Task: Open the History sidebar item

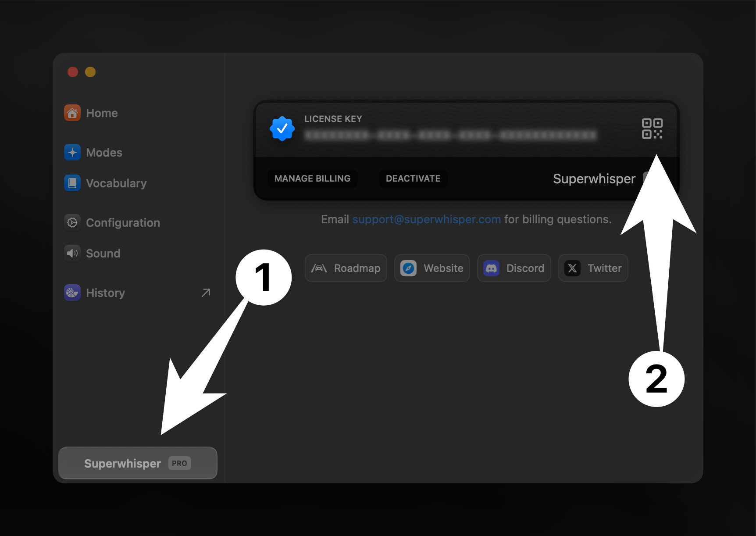Action: click(138, 293)
